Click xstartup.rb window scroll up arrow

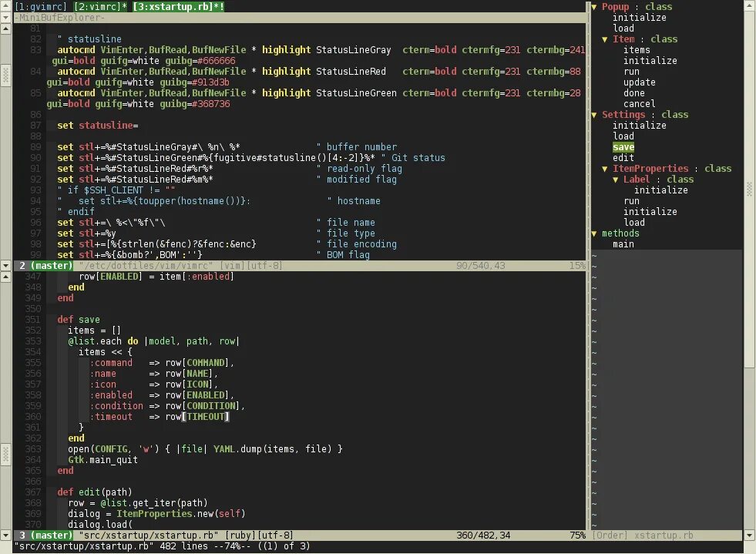(6, 277)
